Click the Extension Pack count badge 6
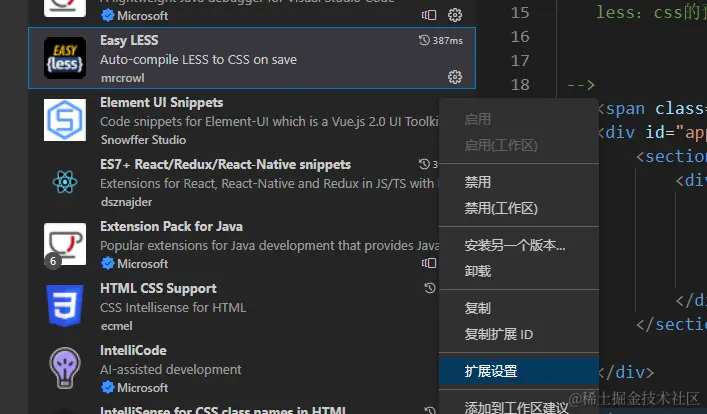 53,261
